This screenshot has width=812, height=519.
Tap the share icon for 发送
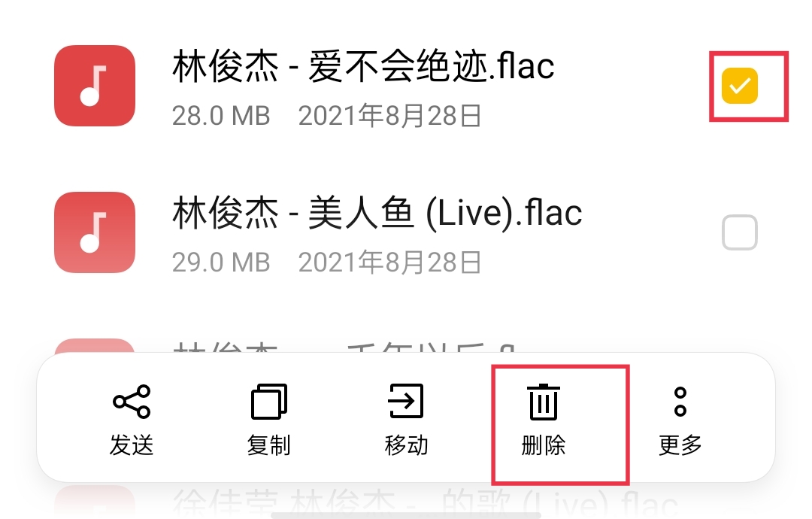132,402
